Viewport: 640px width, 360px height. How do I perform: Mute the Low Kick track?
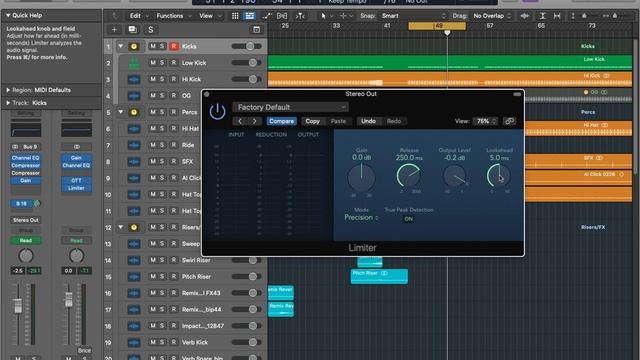[153, 62]
